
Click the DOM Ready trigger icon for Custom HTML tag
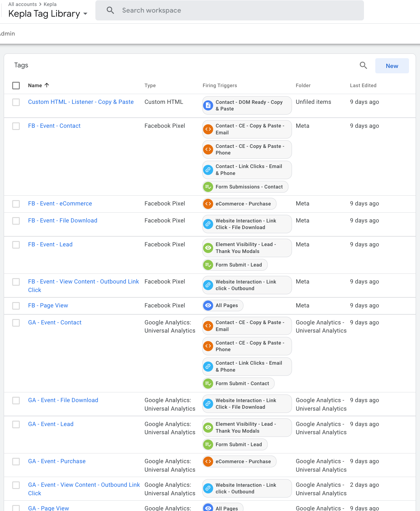208,105
